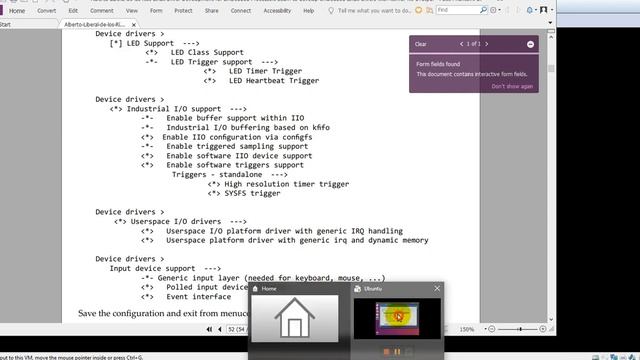Image resolution: width=640 pixels, height=360 pixels.
Task: Click the zoom slider handle
Action: (520, 329)
